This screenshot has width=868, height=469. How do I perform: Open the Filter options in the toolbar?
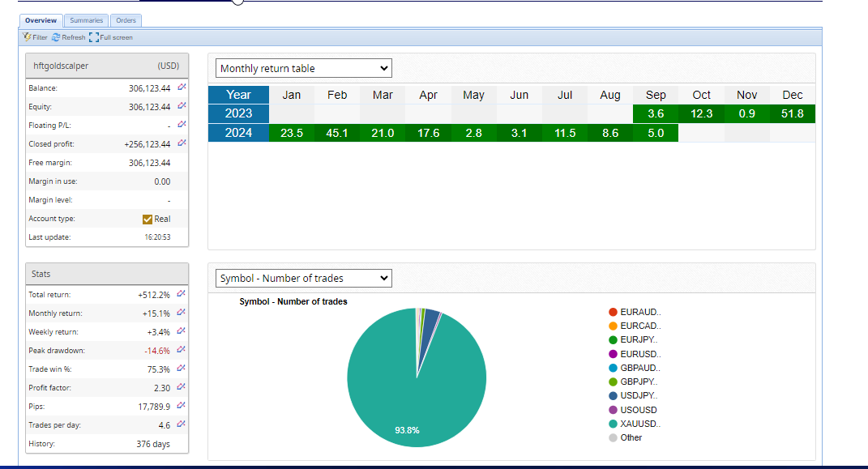point(35,37)
